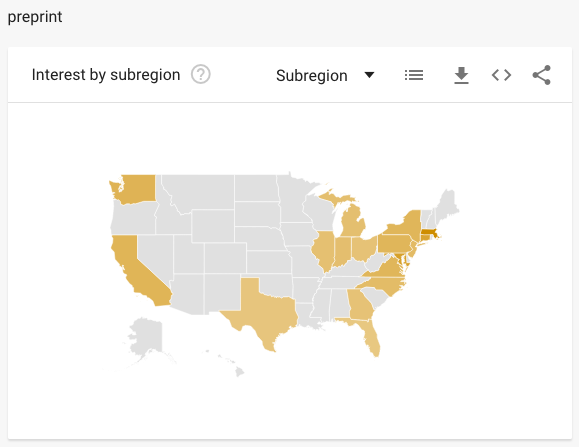Select Georgia on the map
This screenshot has height=447, width=579.
point(360,305)
